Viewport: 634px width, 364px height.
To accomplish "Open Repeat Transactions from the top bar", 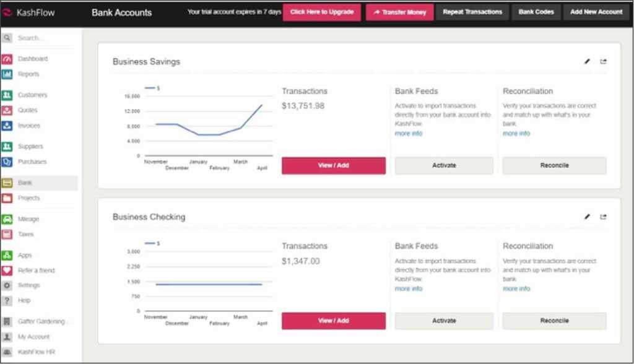I will coord(472,11).
